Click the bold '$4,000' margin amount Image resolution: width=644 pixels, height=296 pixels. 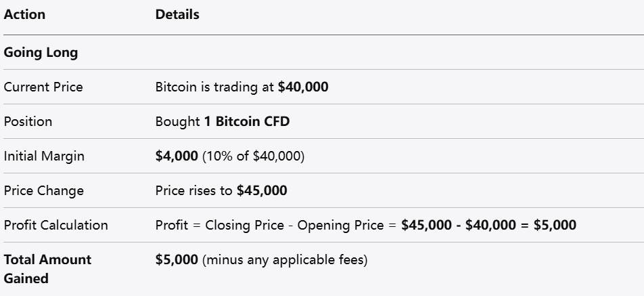[x=177, y=156]
